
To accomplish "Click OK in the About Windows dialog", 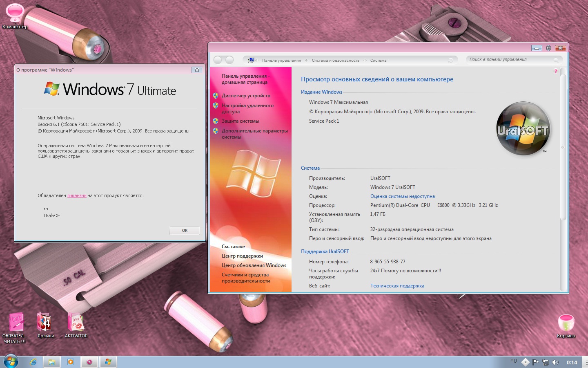I will pos(185,230).
